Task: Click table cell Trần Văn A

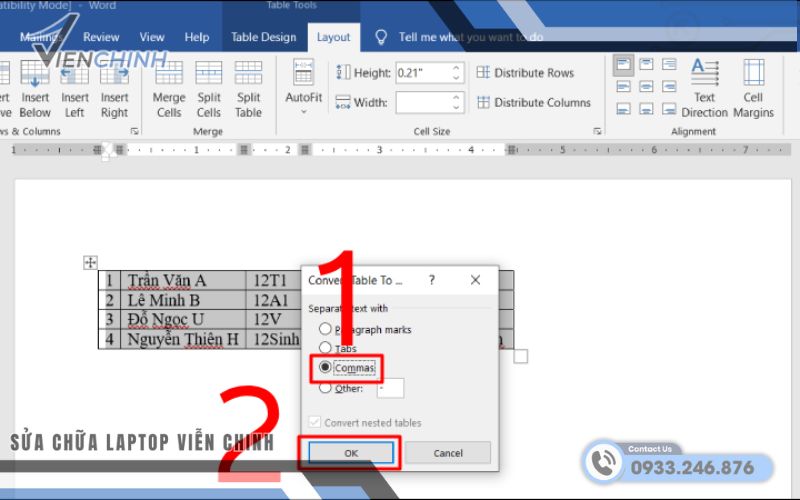Action: (183, 281)
